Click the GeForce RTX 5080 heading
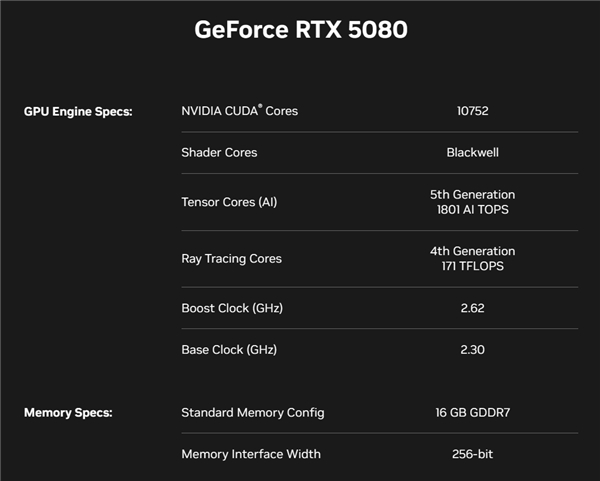This screenshot has width=600, height=481. click(301, 29)
